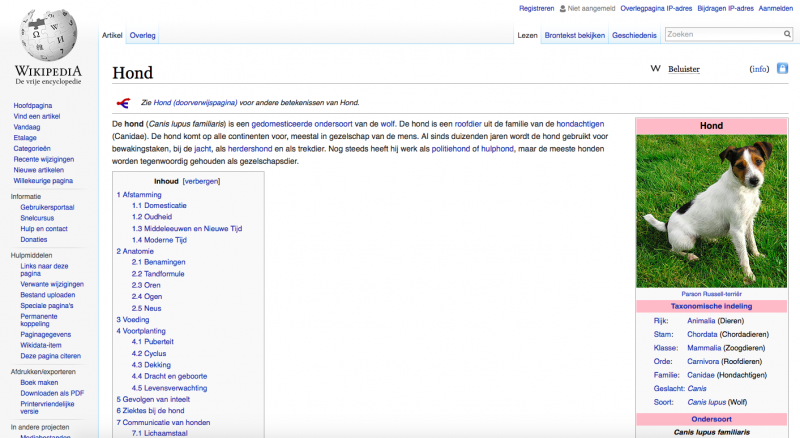Jump to section 2 Anatomie
The height and width of the screenshot is (438, 800).
pyautogui.click(x=135, y=252)
